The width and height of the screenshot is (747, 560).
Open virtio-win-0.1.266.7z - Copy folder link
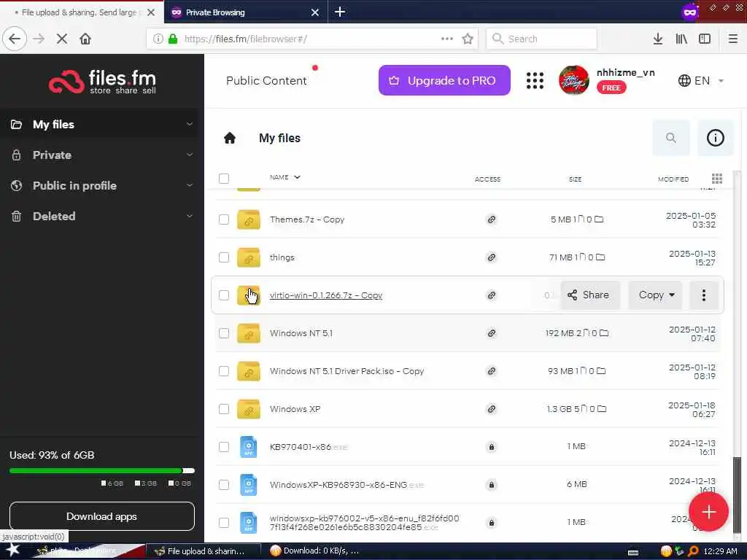pyautogui.click(x=326, y=295)
